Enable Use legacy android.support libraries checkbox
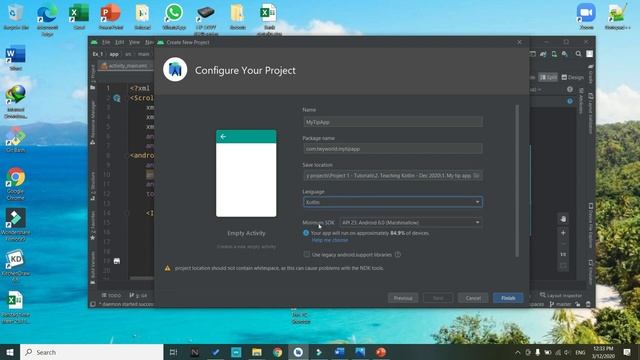Viewport: 640px width, 360px height. pos(307,254)
